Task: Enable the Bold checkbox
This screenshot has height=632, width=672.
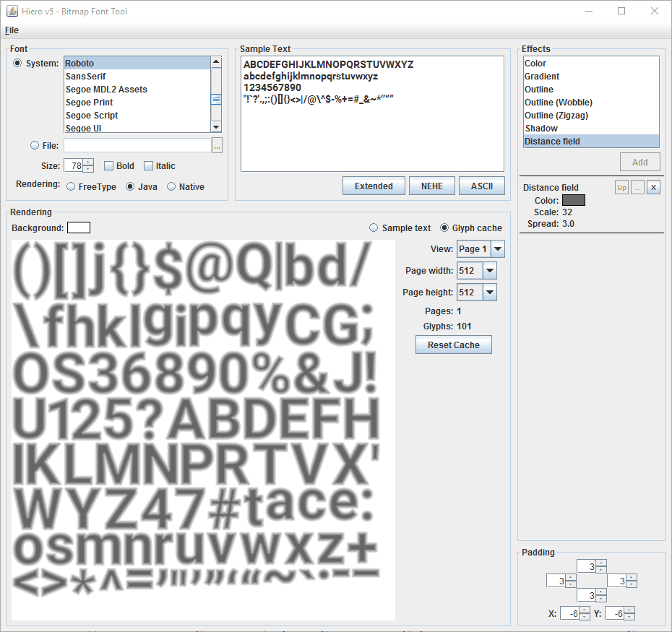Action: (109, 166)
